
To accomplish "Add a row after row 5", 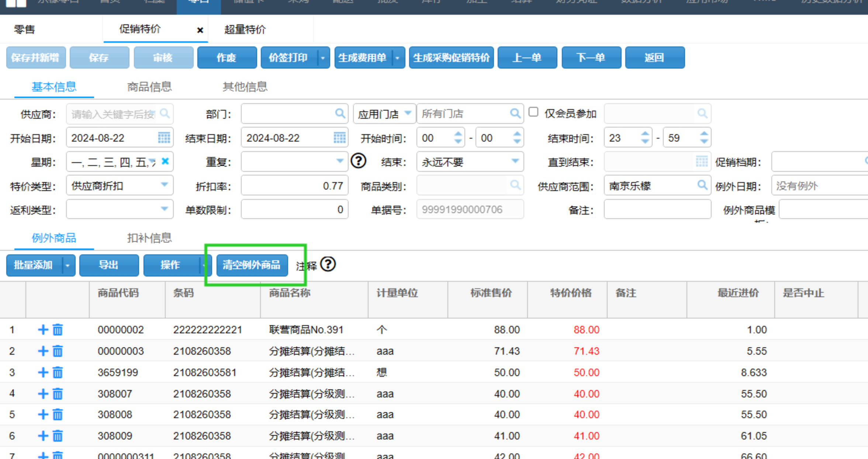I will [43, 414].
